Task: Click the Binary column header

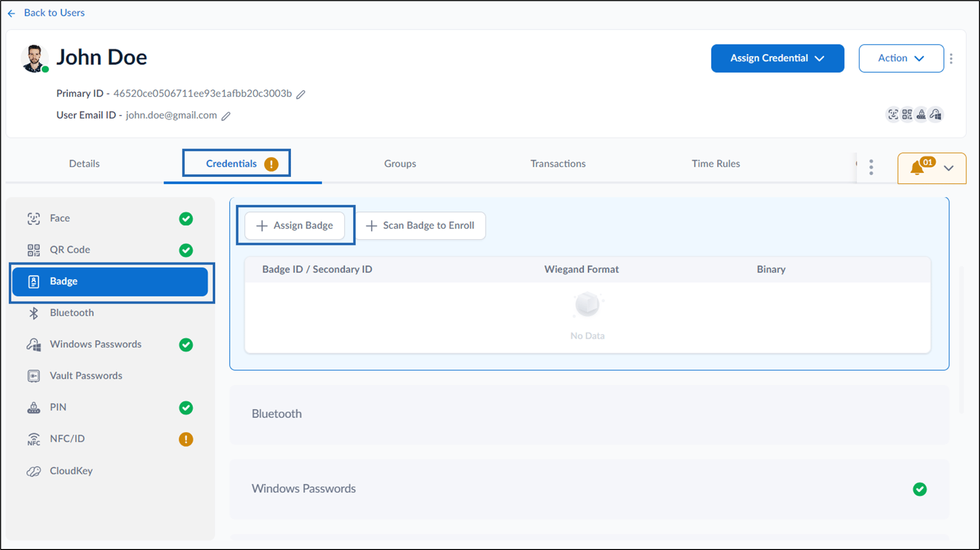Action: pos(771,269)
